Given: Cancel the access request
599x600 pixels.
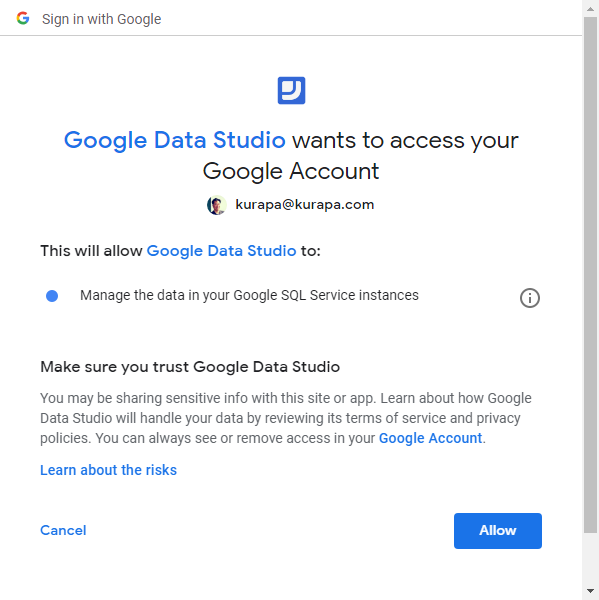Looking at the screenshot, I should [63, 530].
